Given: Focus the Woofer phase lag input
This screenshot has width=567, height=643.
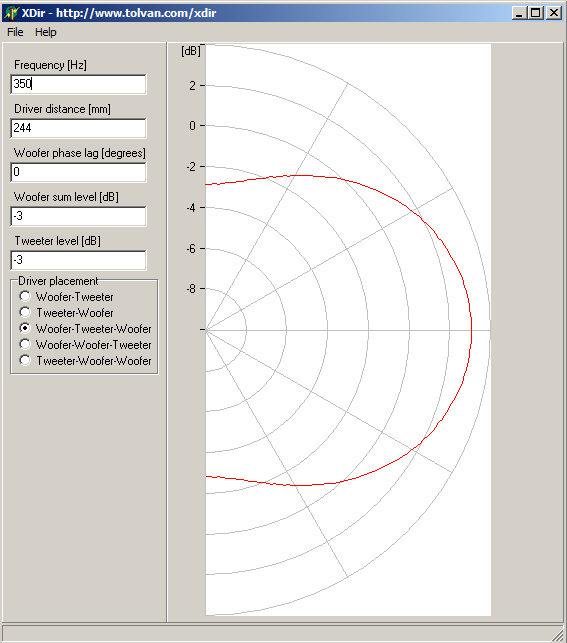Looking at the screenshot, I should [x=78, y=172].
